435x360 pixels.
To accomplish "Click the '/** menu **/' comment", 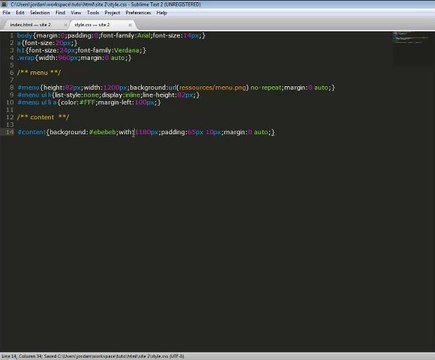I will 39,73.
